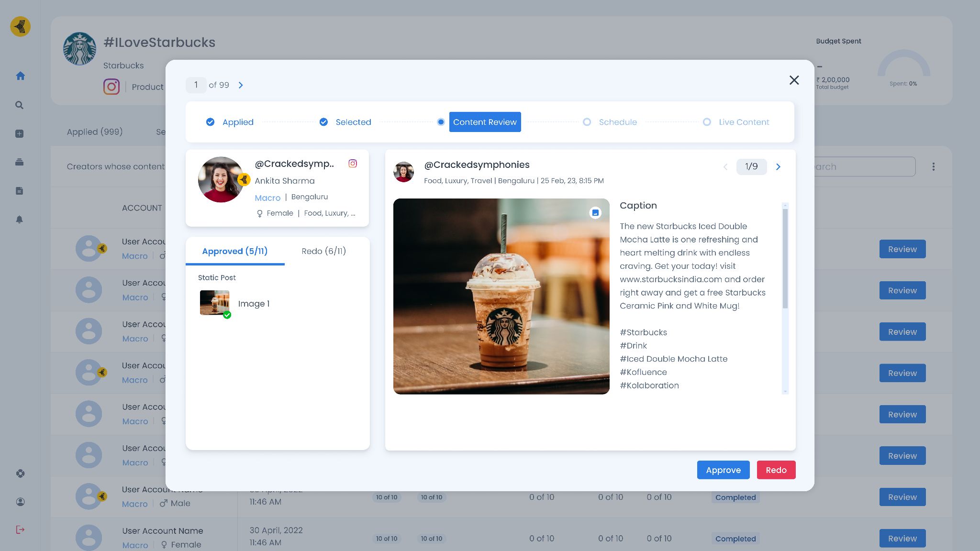Click the caption panel scrollbar
Viewport: 980px width, 551px height.
785,258
